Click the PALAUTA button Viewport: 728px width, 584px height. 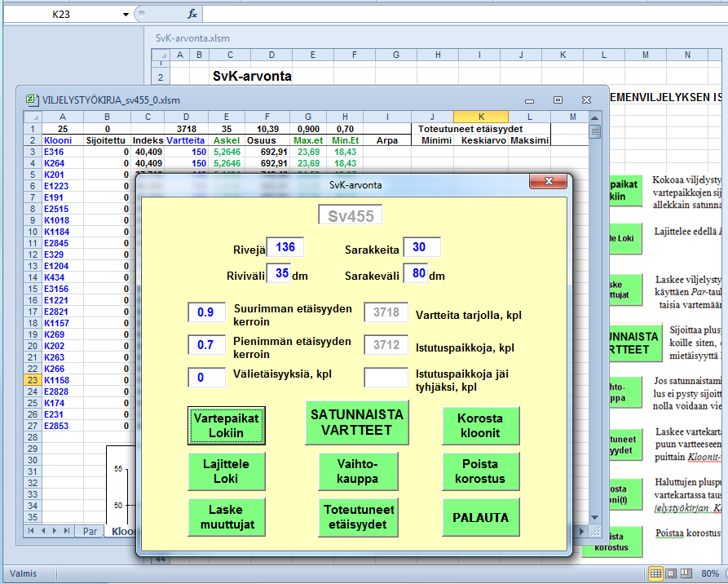pyautogui.click(x=480, y=517)
